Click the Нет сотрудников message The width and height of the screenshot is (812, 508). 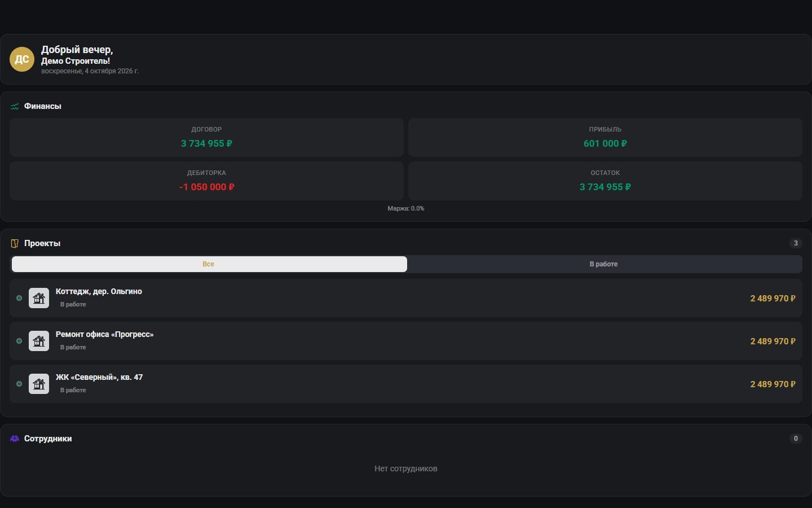[406, 468]
